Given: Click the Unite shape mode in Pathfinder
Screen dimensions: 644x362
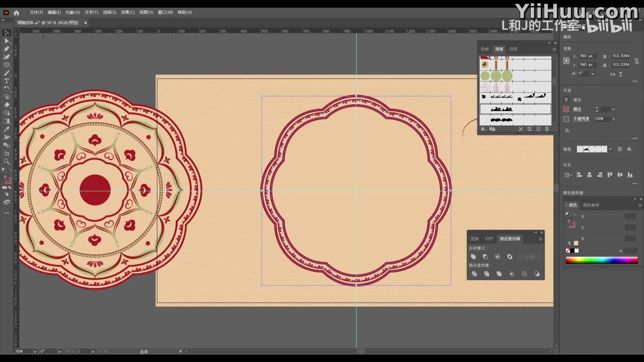Looking at the screenshot, I should coord(473,257).
